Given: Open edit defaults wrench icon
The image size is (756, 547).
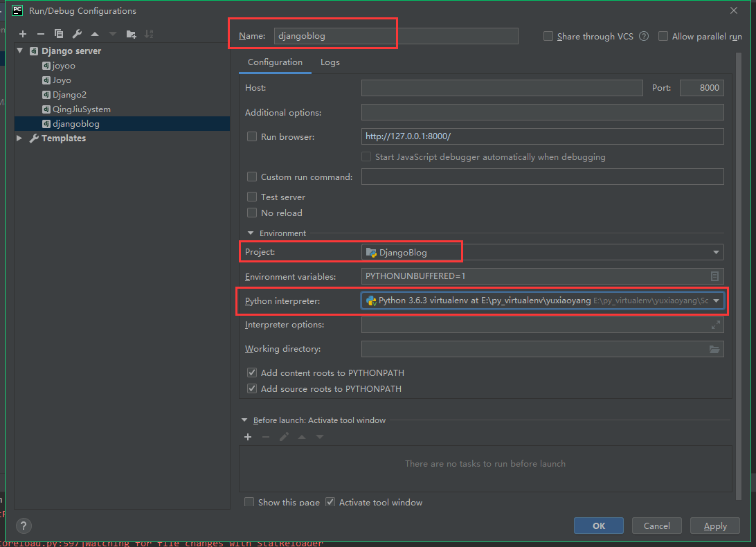Looking at the screenshot, I should click(77, 34).
